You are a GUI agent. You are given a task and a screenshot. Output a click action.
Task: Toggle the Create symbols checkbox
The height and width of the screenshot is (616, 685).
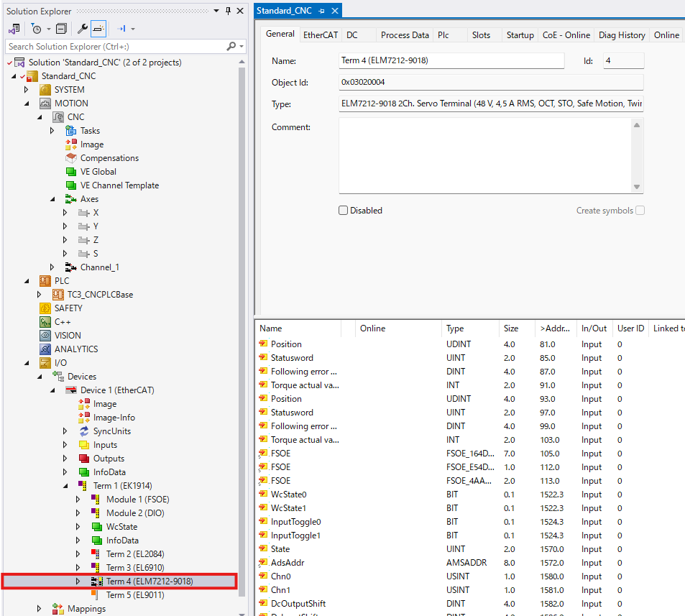click(x=640, y=210)
